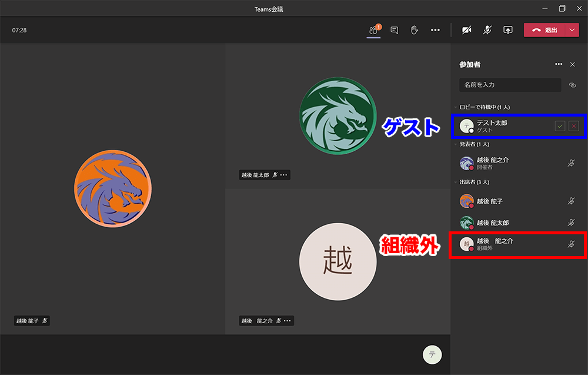Click the 退出 button to leave
Image resolution: width=588 pixels, height=375 pixels.
546,29
